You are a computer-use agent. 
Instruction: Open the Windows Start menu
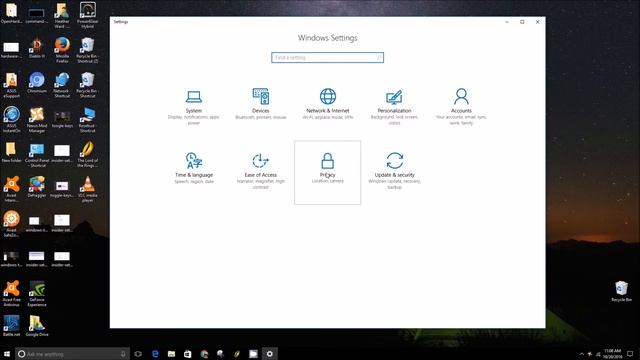point(7,354)
